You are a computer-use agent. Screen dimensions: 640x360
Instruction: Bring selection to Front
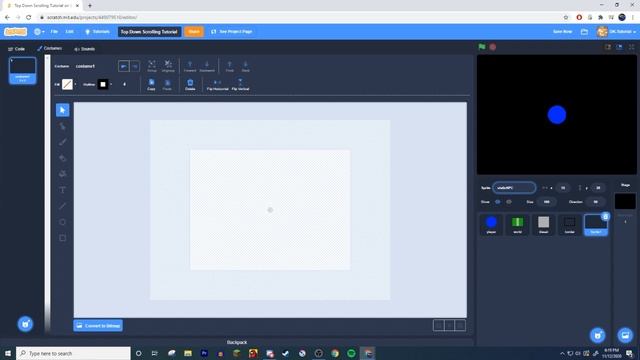click(230, 66)
